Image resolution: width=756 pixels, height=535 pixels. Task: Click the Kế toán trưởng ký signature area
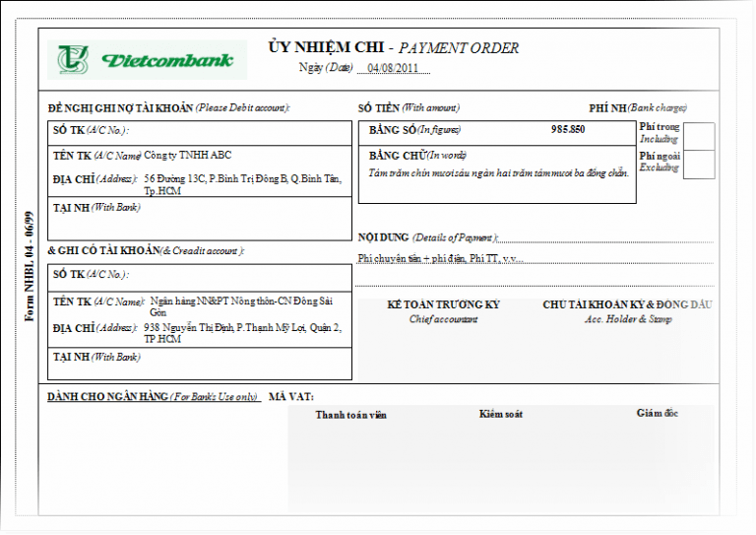click(x=443, y=335)
